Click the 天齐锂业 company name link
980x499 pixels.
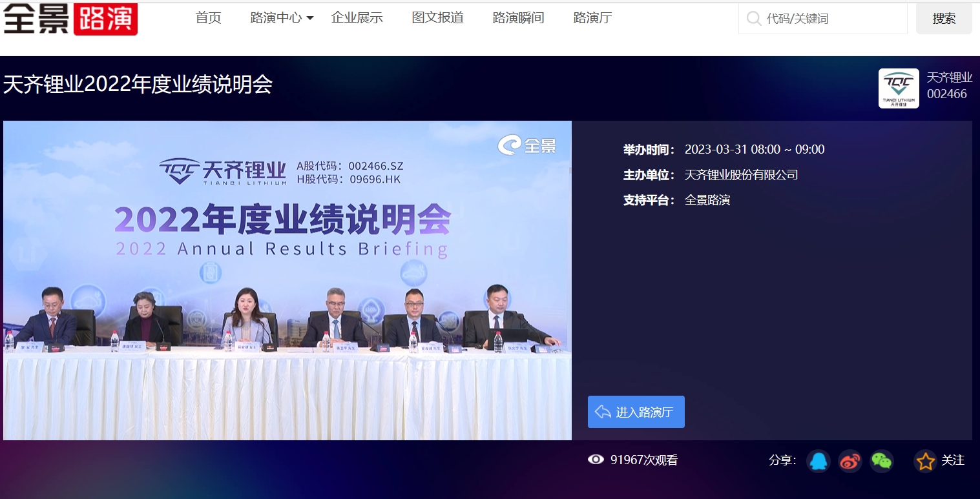point(949,77)
